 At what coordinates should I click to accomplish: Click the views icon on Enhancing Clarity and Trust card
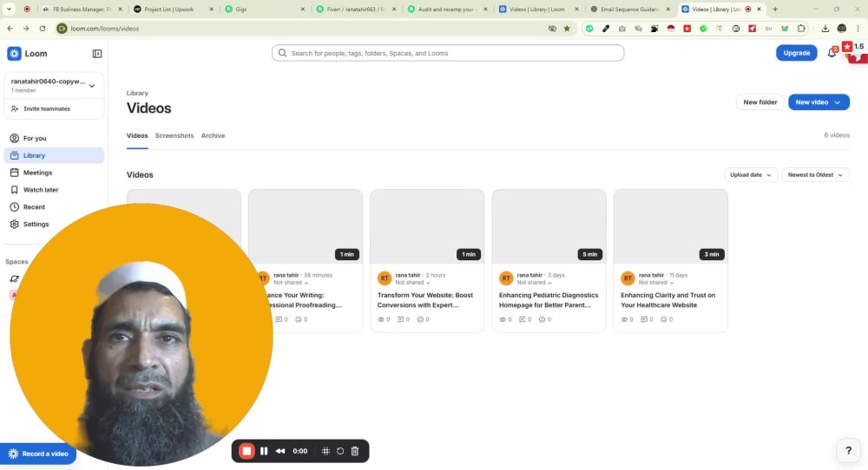click(x=624, y=320)
